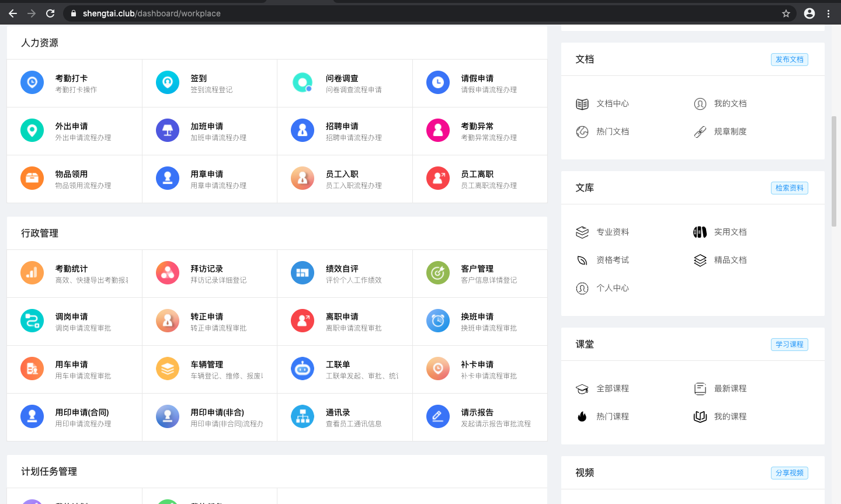Open the 请示报告 pencil icon

(438, 416)
